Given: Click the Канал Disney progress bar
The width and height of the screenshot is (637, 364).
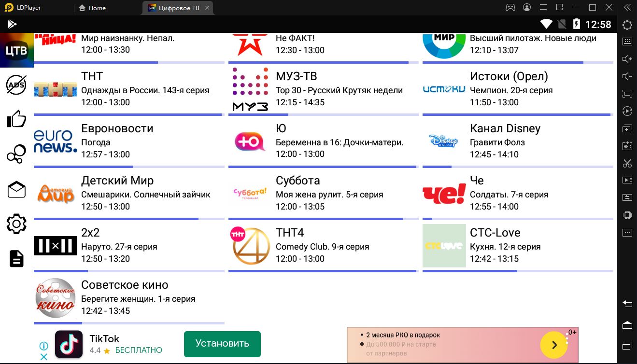Looking at the screenshot, I should point(518,167).
